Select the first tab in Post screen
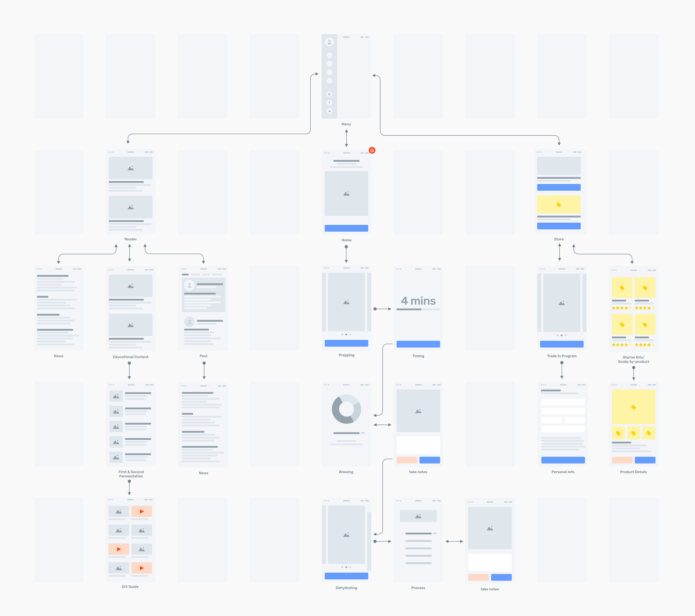The width and height of the screenshot is (695, 616). click(185, 275)
